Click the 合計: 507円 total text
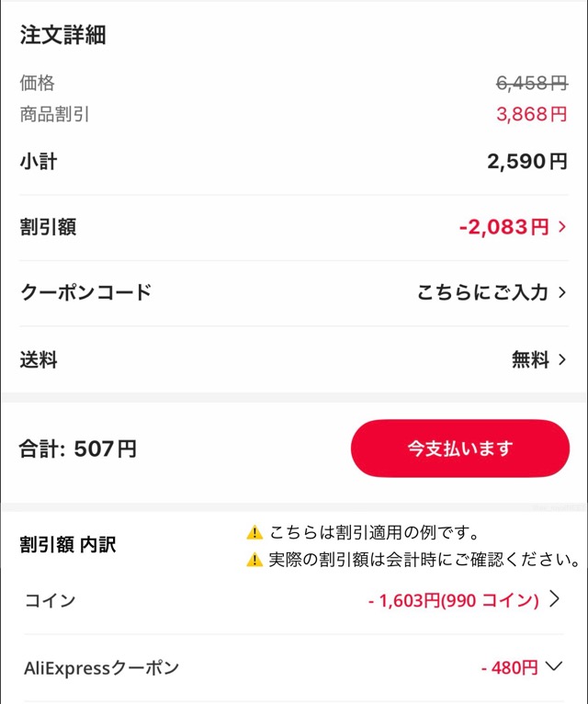The width and height of the screenshot is (588, 704). (78, 449)
